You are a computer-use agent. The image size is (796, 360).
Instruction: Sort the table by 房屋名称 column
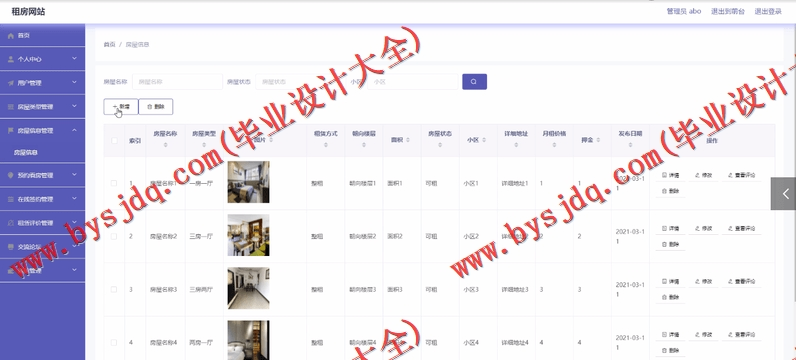(x=165, y=145)
